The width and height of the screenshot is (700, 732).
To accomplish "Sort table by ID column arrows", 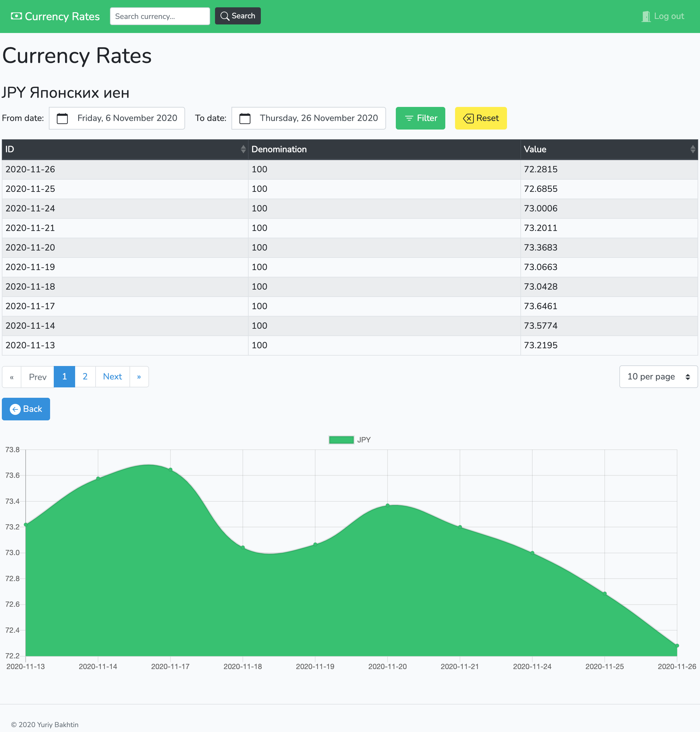I will coord(243,149).
